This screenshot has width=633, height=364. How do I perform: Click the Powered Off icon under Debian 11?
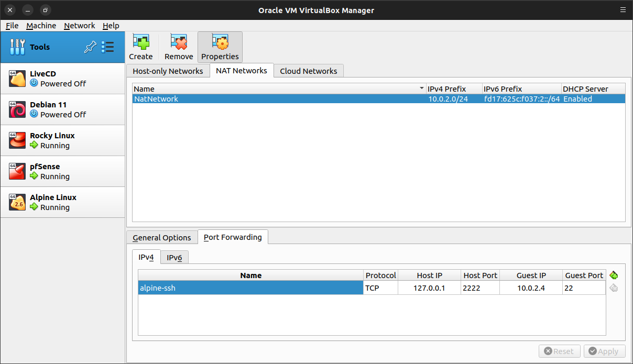pos(34,114)
